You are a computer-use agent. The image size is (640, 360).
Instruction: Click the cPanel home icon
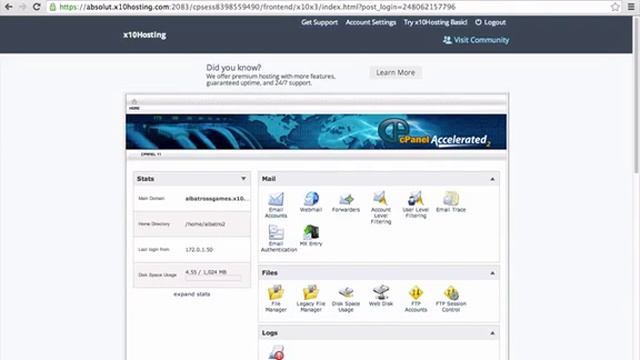pyautogui.click(x=134, y=101)
